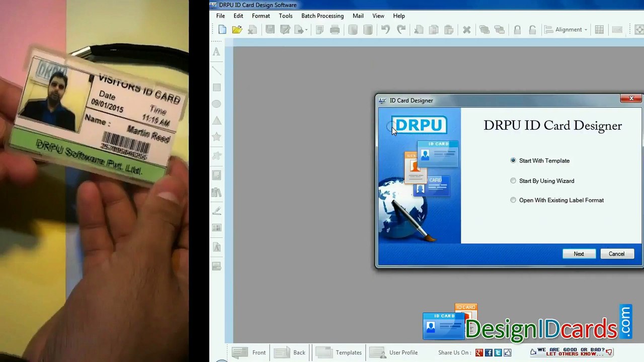Open the Help menu

399,16
